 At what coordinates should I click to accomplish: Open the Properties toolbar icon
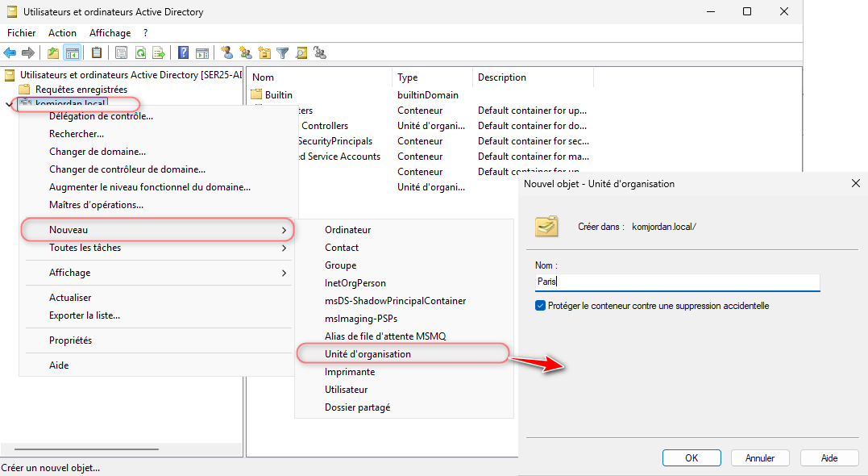point(121,53)
